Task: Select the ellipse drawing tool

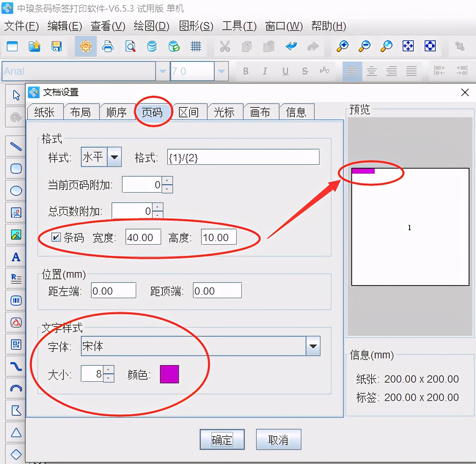Action: [x=16, y=191]
